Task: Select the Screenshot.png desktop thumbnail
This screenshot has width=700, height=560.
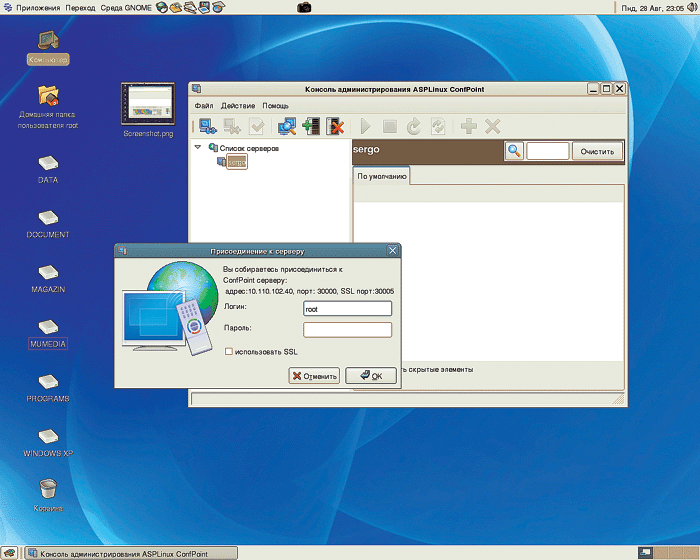Action: 148,109
